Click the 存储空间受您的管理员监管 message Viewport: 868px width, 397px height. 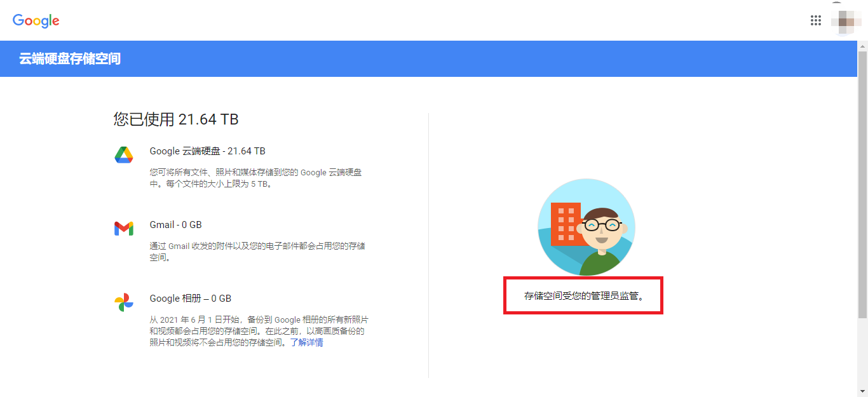pos(583,296)
